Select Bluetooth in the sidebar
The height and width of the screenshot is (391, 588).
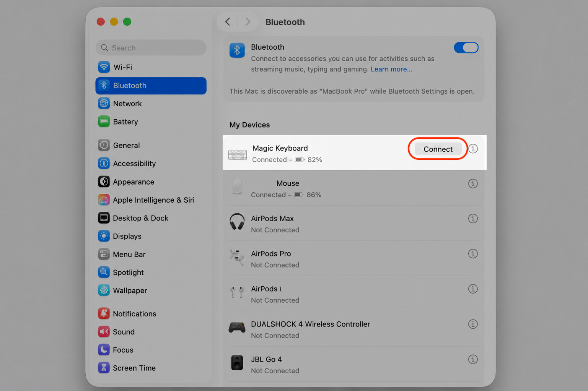tap(151, 86)
